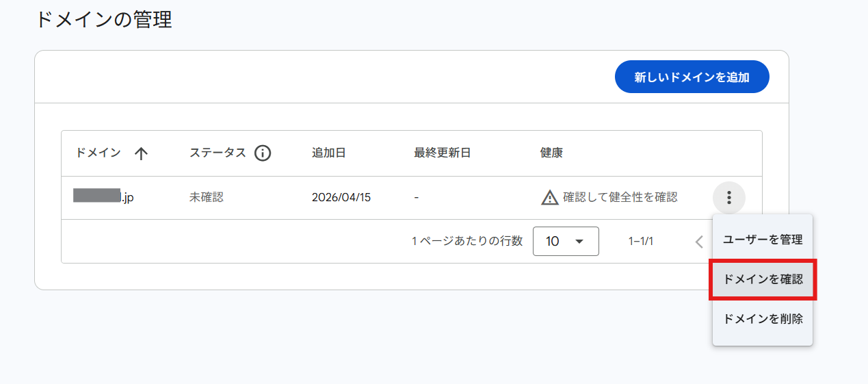Image resolution: width=868 pixels, height=384 pixels.
Task: Click the 最終更新日 column header
Action: click(442, 153)
